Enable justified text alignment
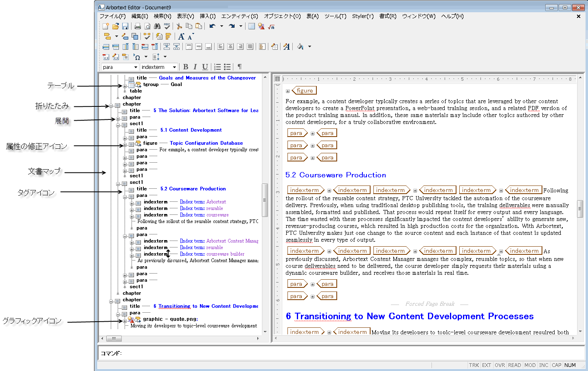 [250, 46]
